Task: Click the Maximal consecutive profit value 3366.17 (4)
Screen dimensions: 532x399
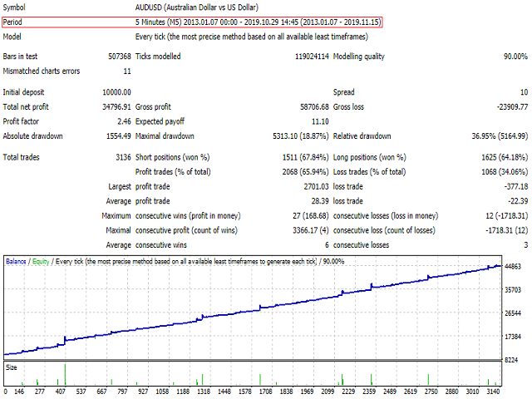Action: pos(311,230)
